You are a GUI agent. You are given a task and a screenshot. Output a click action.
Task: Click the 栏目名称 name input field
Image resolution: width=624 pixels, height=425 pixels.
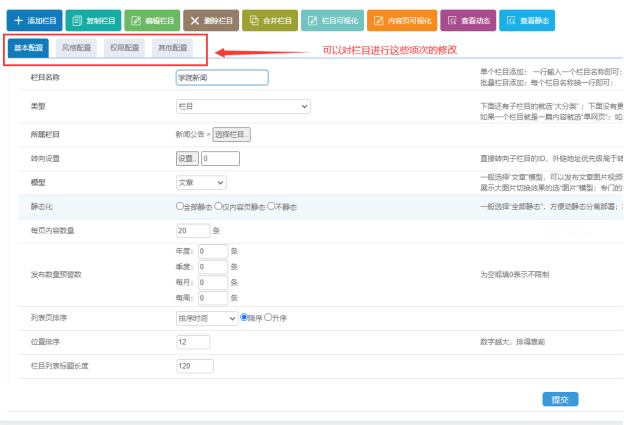pos(222,77)
